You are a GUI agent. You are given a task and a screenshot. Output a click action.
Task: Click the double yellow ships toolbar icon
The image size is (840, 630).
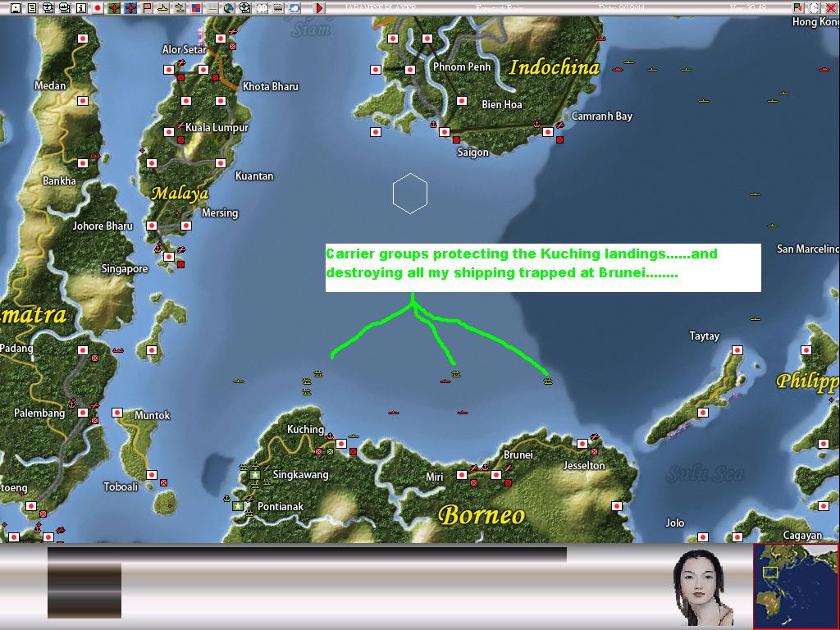pyautogui.click(x=180, y=8)
